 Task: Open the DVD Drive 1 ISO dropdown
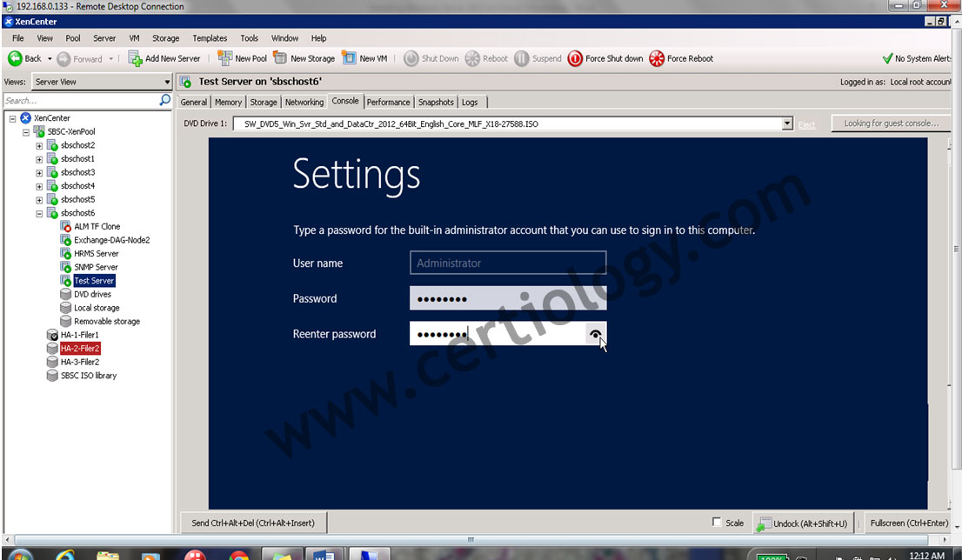(x=787, y=123)
